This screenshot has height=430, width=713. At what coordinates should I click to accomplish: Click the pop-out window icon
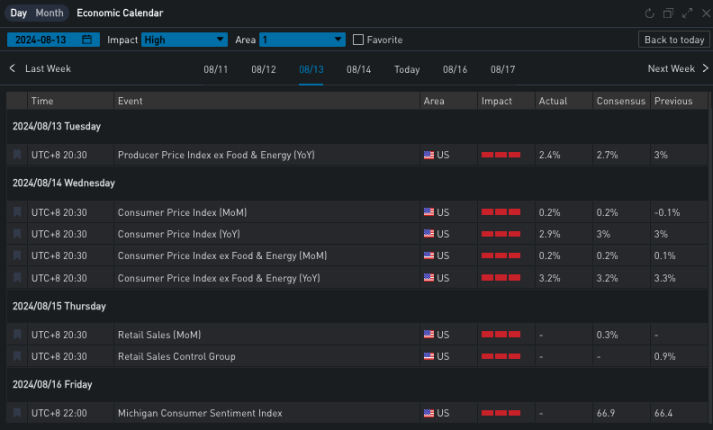[668, 13]
